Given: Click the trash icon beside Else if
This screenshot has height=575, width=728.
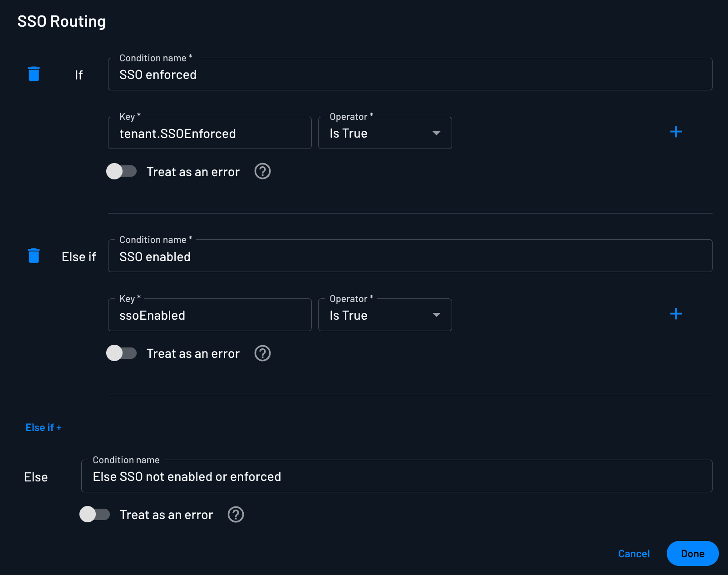Looking at the screenshot, I should (34, 256).
